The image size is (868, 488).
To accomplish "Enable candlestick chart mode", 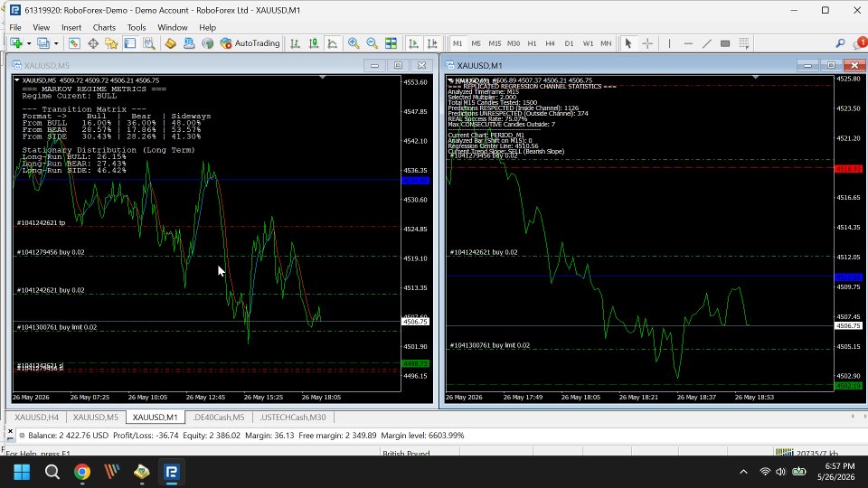I will click(x=314, y=43).
